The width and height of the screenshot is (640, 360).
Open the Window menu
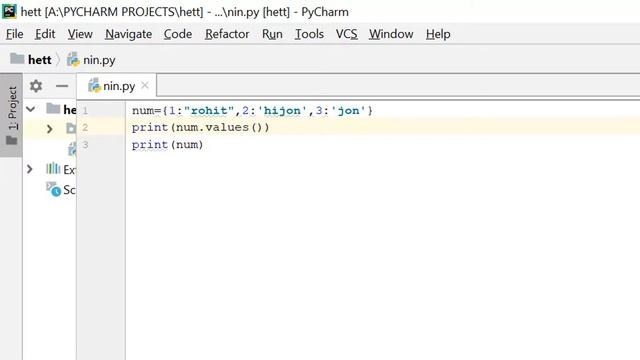391,34
